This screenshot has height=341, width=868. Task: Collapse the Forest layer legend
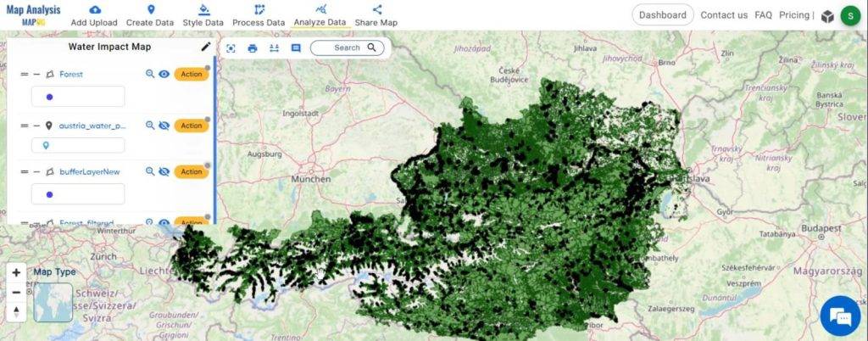coord(36,74)
